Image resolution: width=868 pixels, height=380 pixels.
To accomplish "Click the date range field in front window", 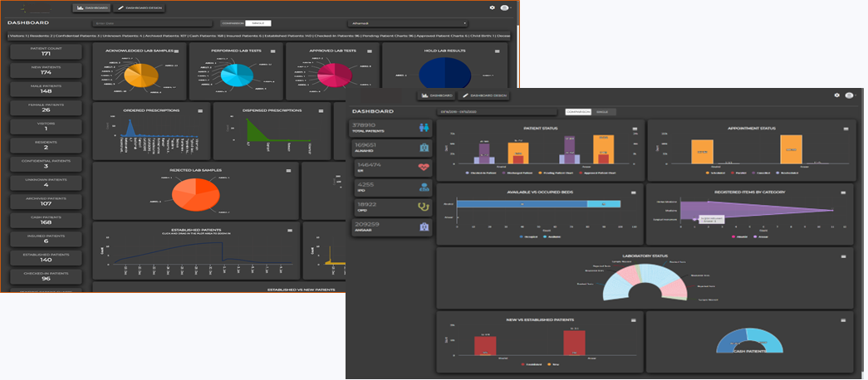I will 496,112.
